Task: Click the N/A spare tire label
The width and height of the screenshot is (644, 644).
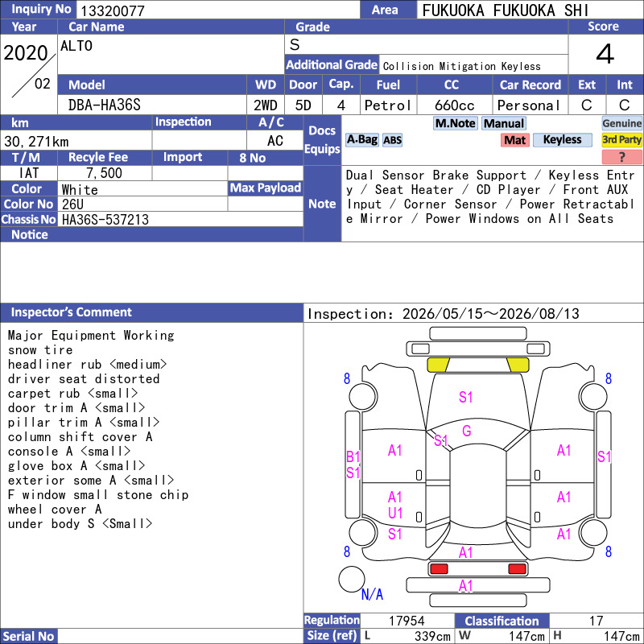Action: tap(372, 594)
